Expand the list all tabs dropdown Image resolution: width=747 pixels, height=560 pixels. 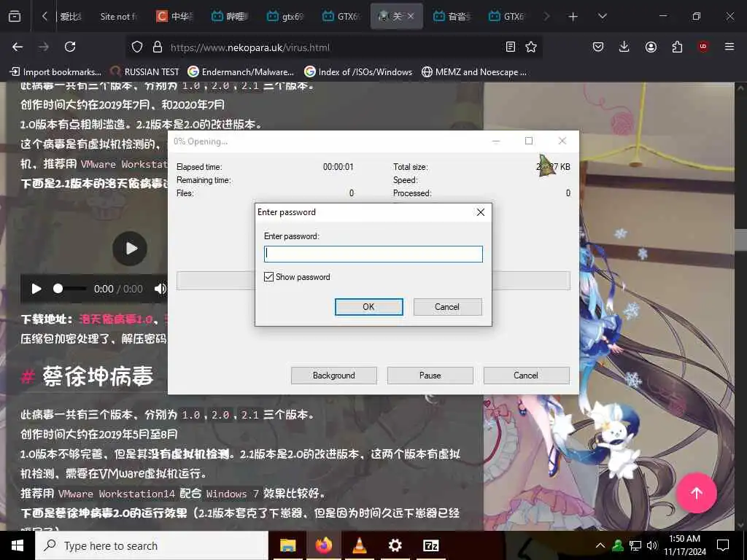[602, 16]
